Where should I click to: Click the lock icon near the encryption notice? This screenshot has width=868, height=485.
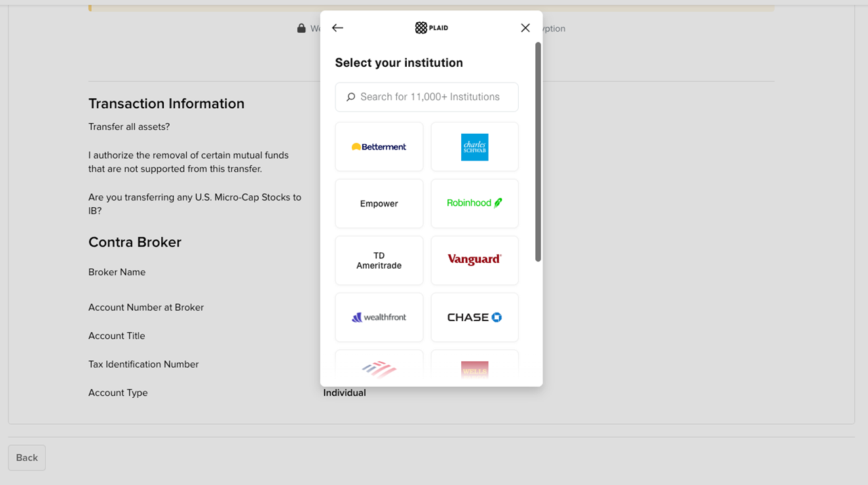[x=301, y=28]
